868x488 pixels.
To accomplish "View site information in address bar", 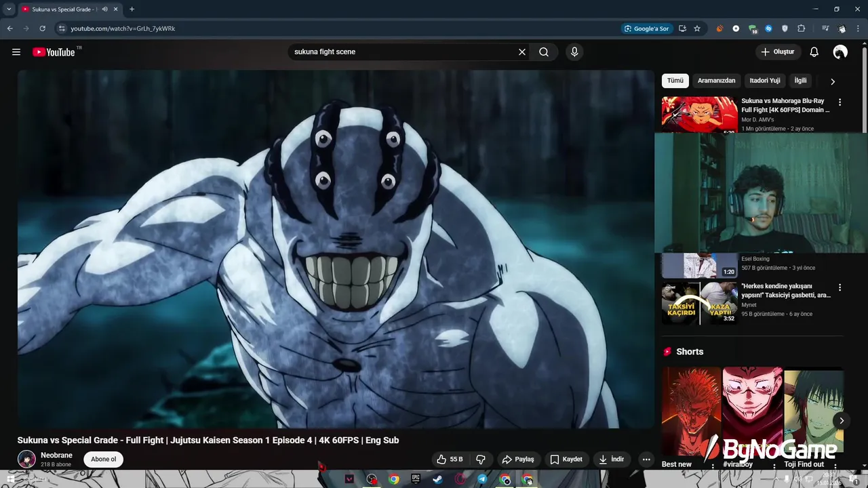I will click(x=62, y=28).
